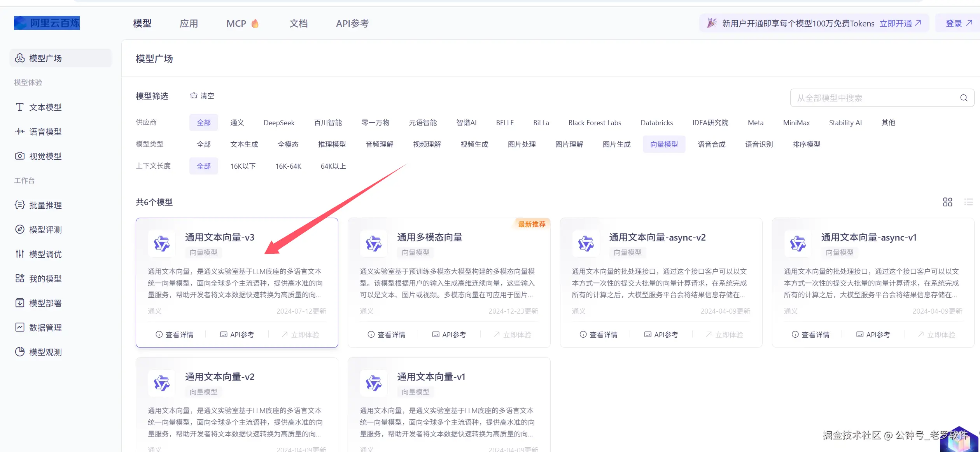Image resolution: width=980 pixels, height=452 pixels.
Task: Select the DeepSeek supplier filter
Action: tap(279, 123)
